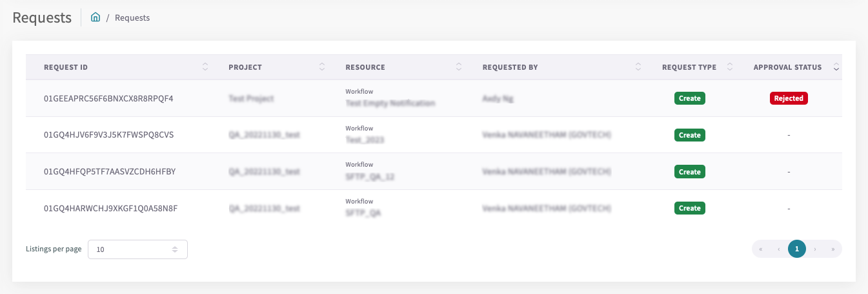This screenshot has width=868, height=294.
Task: Open request 01GQ4HJV6F9V3J5K7FWSPQ8CVS
Action: (108, 135)
